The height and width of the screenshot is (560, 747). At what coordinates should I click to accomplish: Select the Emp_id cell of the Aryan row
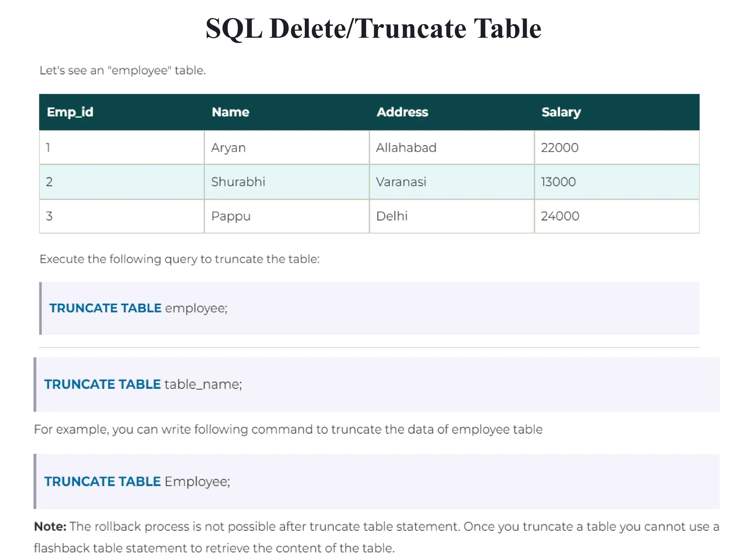click(121, 147)
